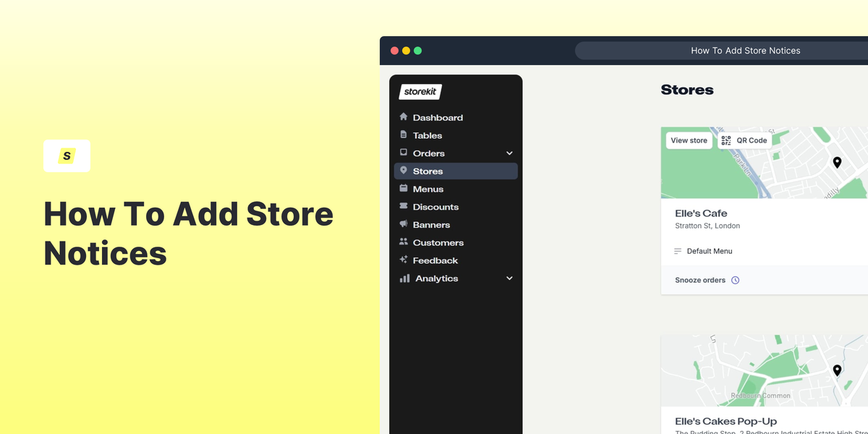Viewport: 868px width, 434px height.
Task: Click Default Menu under Elle's Cafe
Action: coord(709,251)
